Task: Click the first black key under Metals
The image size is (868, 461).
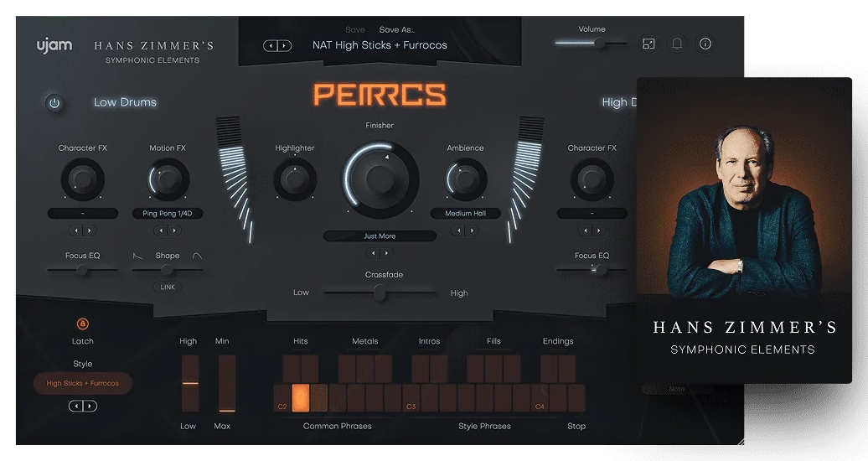Action: pyautogui.click(x=347, y=369)
